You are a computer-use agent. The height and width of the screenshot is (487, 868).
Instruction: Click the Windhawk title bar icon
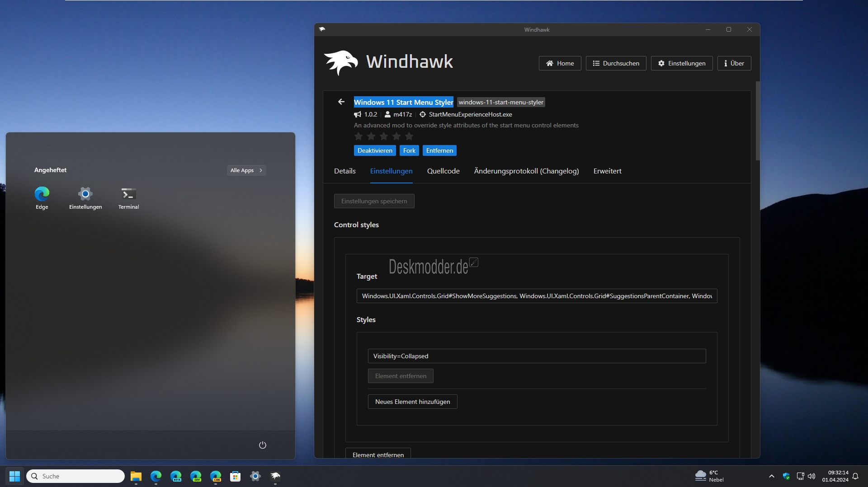[322, 29]
